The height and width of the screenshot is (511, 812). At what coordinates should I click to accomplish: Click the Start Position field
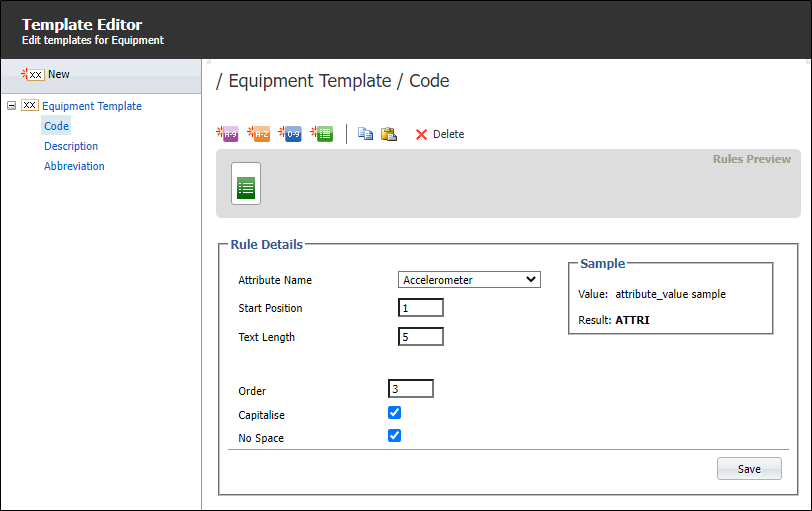tap(420, 308)
